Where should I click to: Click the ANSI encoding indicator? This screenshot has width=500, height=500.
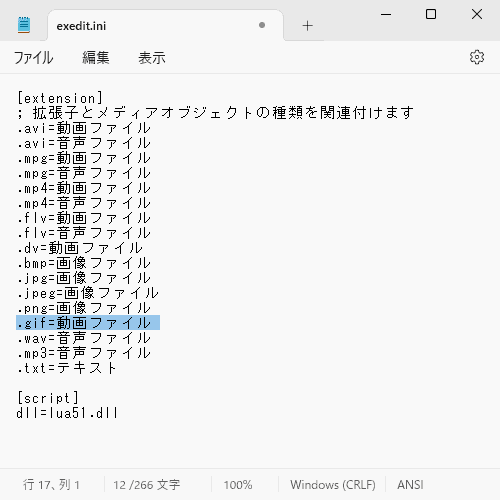coord(410,485)
